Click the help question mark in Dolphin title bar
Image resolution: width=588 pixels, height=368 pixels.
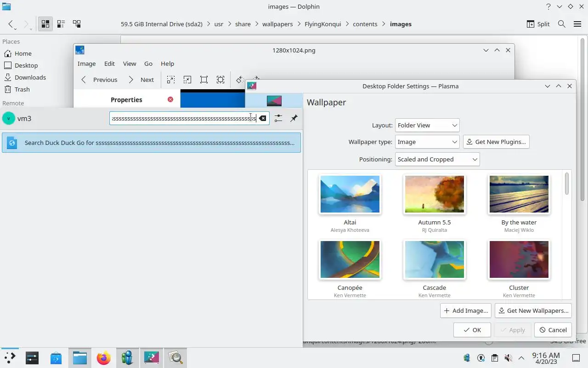pyautogui.click(x=548, y=6)
